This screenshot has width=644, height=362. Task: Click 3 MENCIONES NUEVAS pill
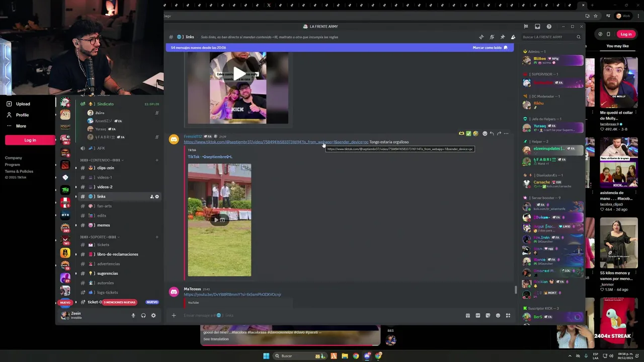click(x=120, y=302)
